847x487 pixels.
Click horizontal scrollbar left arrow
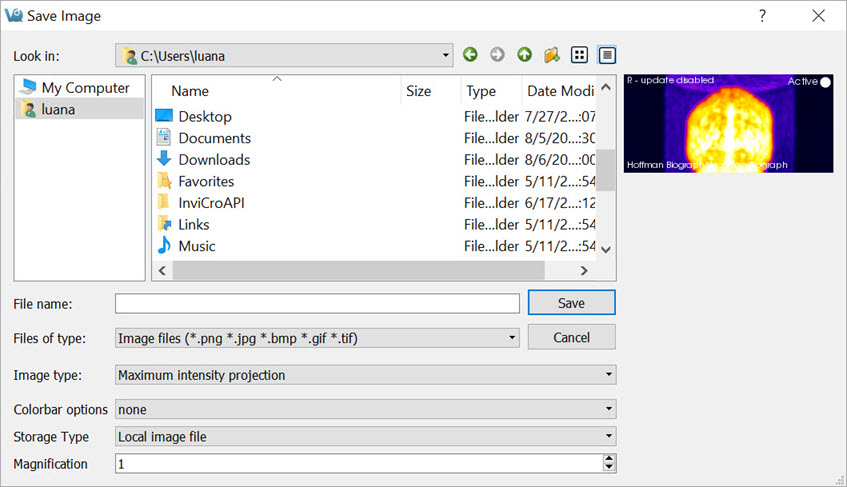click(x=163, y=270)
